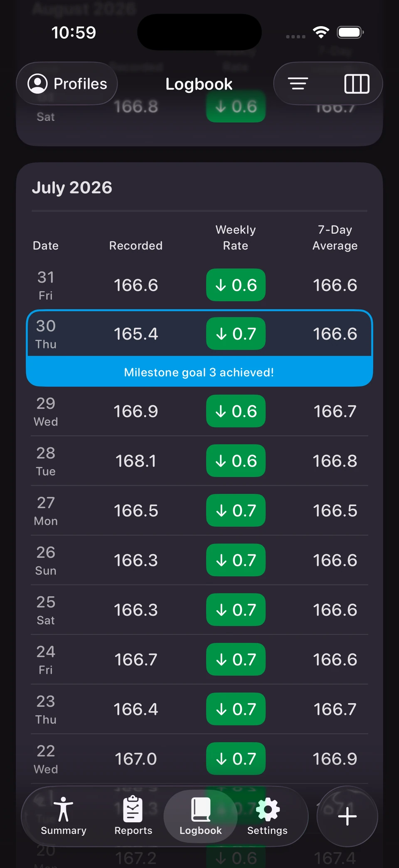Tap the battery status icon
This screenshot has width=399, height=868.
click(x=350, y=32)
